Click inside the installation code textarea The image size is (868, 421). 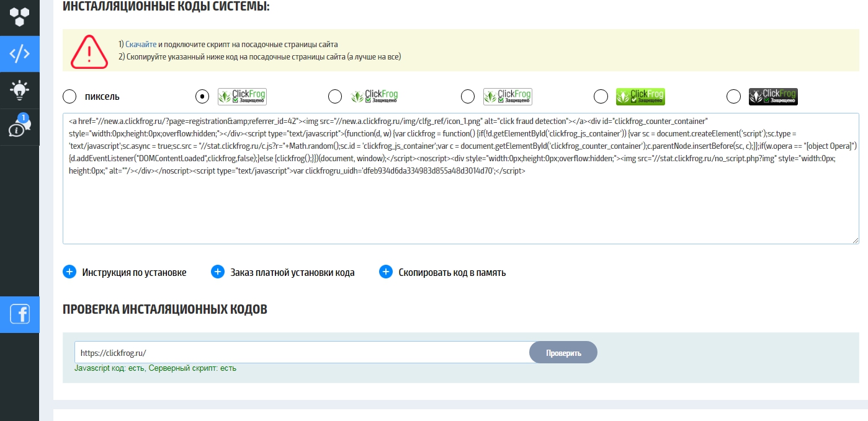point(460,205)
